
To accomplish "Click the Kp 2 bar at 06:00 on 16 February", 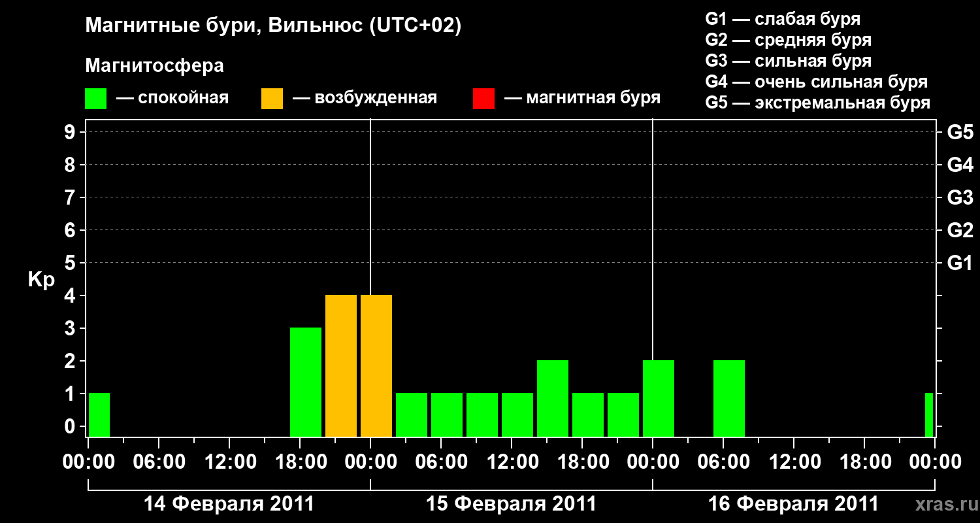I will [729, 398].
